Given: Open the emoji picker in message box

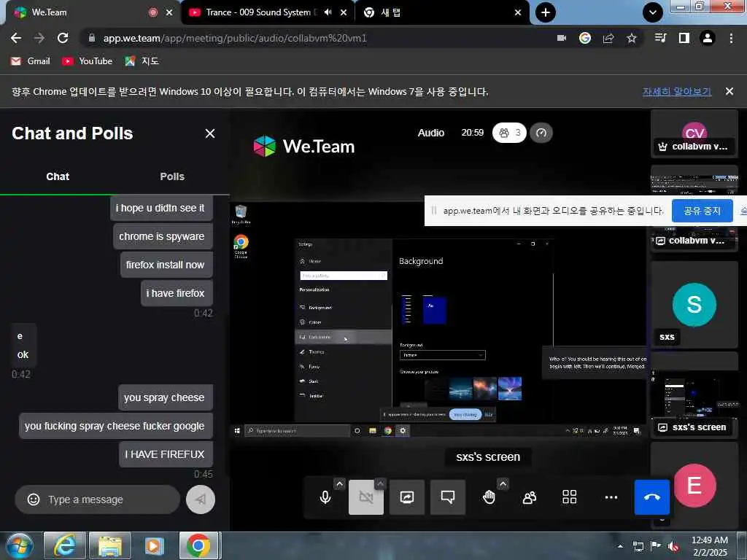Looking at the screenshot, I should click(34, 499).
